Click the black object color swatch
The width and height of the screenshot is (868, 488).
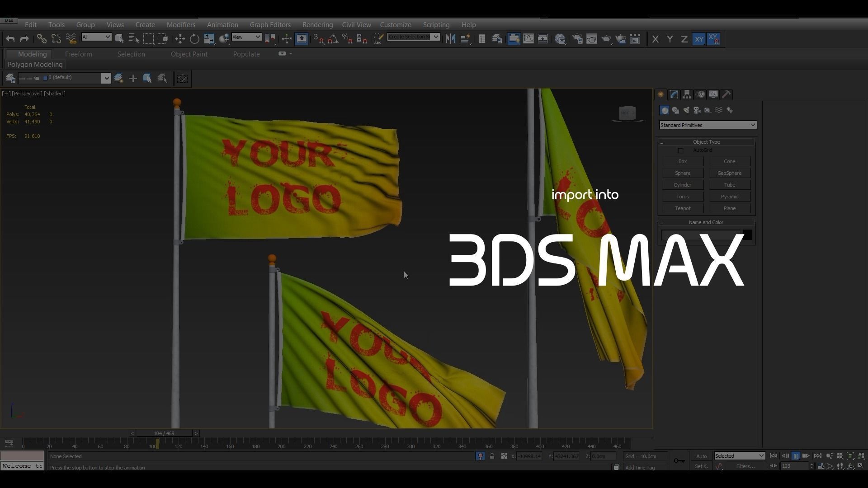[x=747, y=235]
